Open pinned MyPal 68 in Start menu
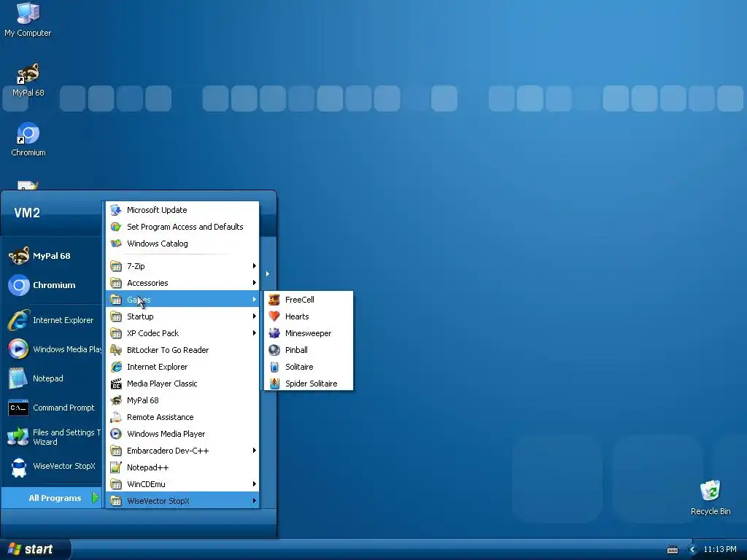747x560 pixels. (53, 256)
